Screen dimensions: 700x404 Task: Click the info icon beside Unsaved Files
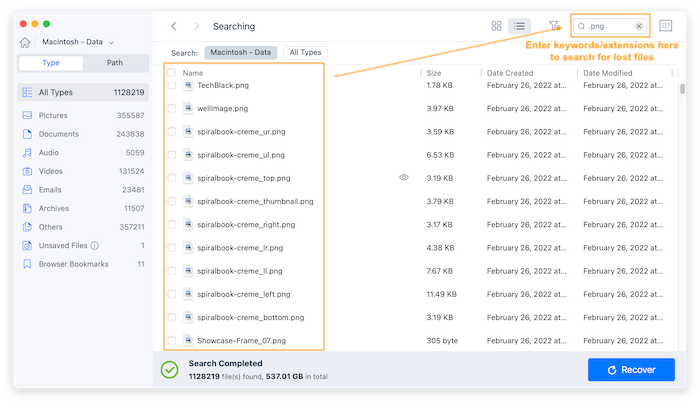95,245
